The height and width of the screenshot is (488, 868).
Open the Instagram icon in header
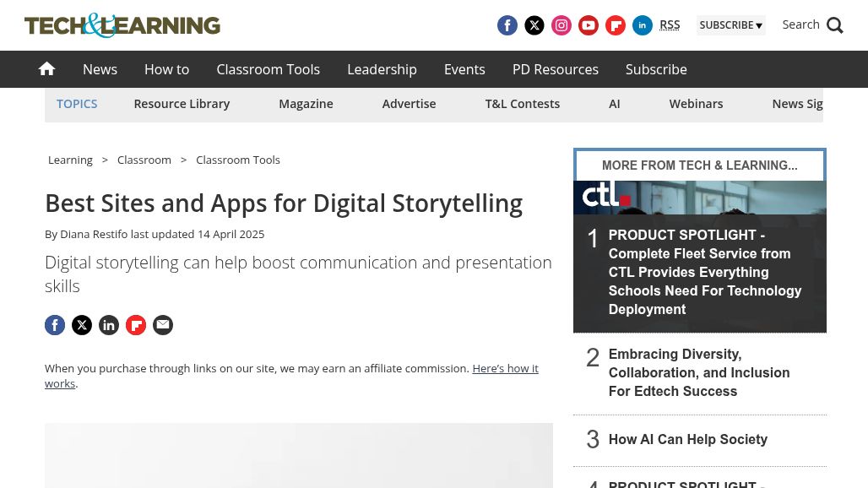[561, 25]
